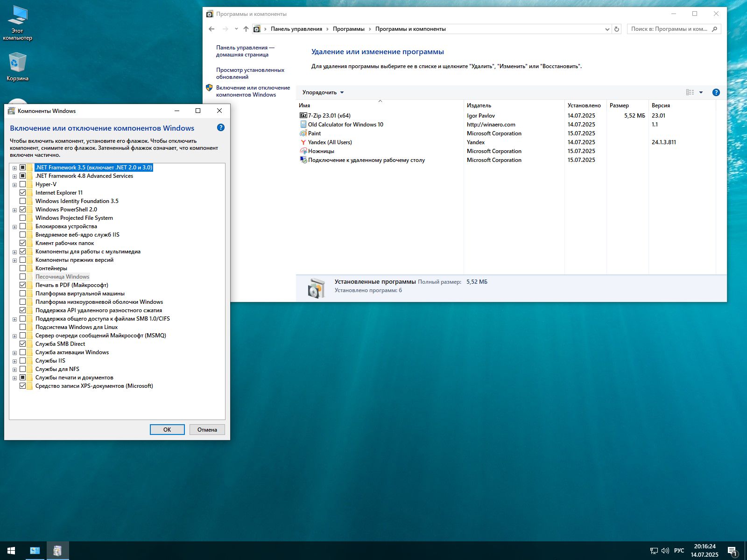Viewport: 747px width, 560px height.
Task: Expand the .NET Framework 3.5 node
Action: tap(14, 168)
